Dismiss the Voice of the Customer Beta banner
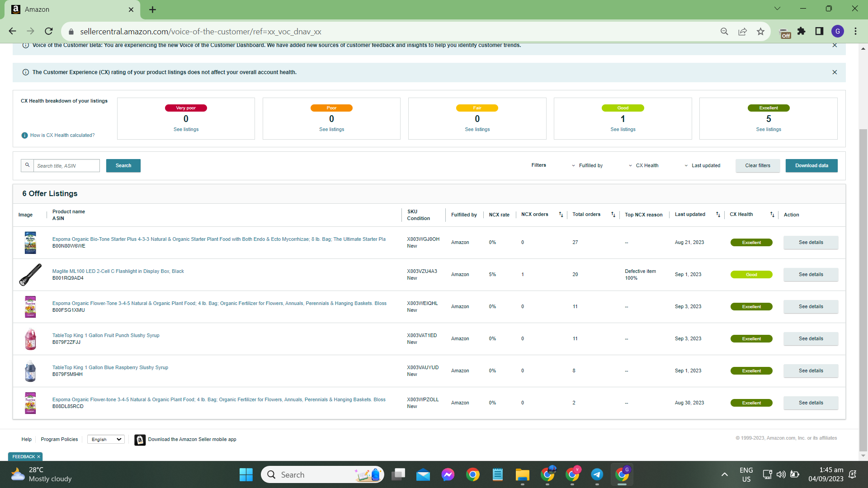Screen dimensions: 868x488 click(835, 45)
